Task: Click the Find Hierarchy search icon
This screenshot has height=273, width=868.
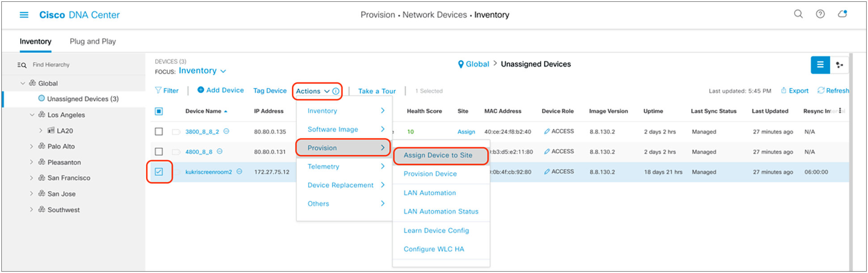Action: (22, 65)
